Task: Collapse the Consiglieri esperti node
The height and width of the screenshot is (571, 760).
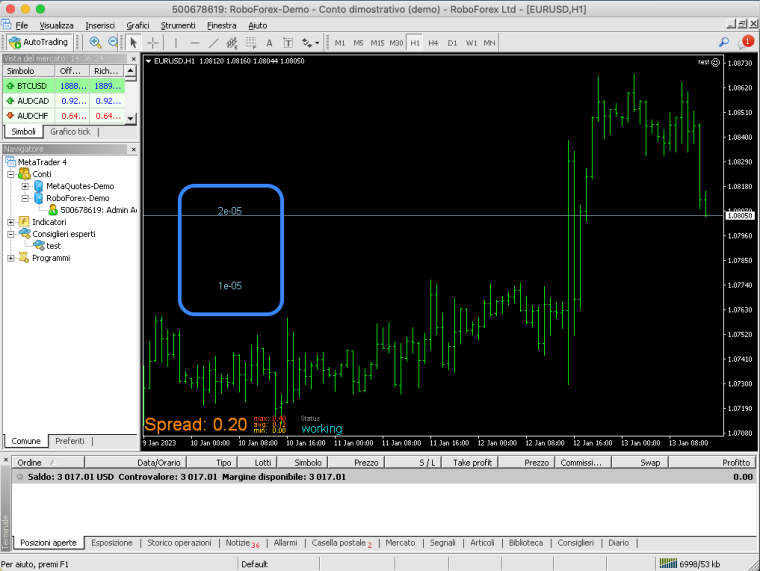Action: 11,234
